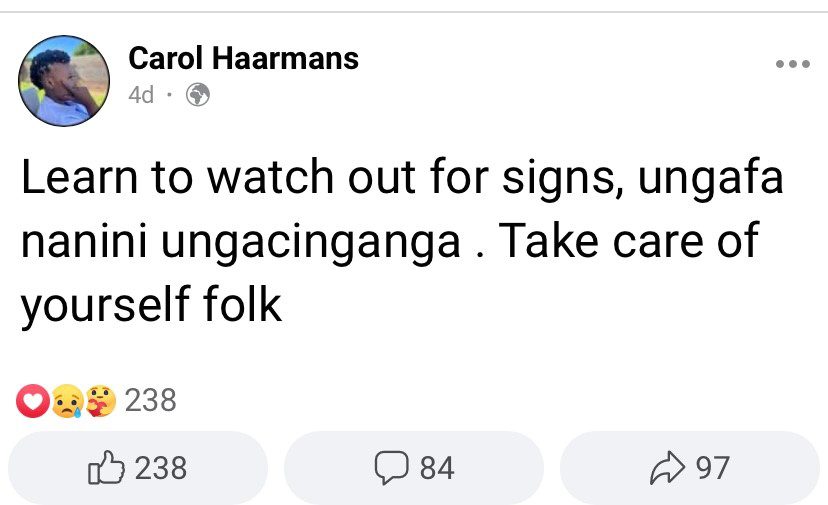Click the phrase 'Take care of'
828x505 pixels.
tap(630, 242)
